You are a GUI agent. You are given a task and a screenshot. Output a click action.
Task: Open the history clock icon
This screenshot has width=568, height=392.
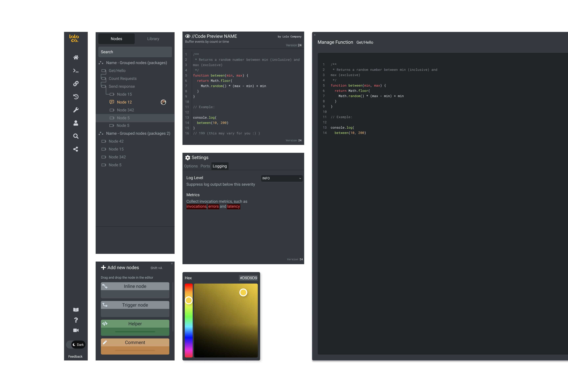(x=76, y=97)
